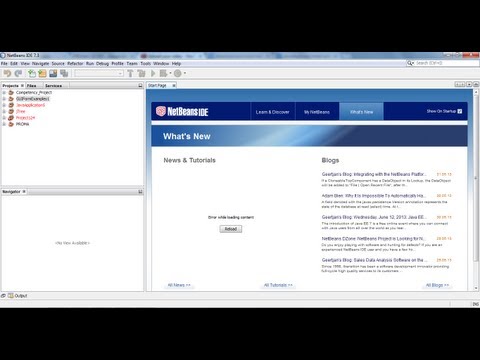The height and width of the screenshot is (360, 480).
Task: Click the Profile Project toolbar icon
Action: pyautogui.click(x=178, y=73)
